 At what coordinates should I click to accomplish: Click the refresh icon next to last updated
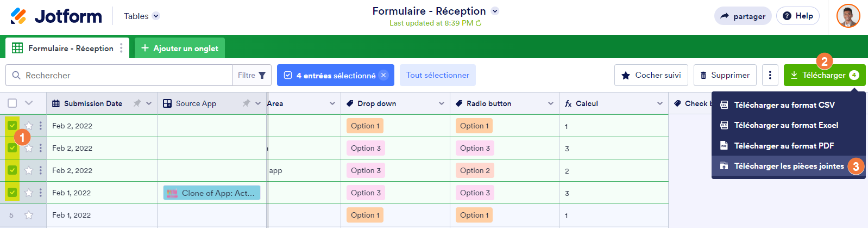coord(479,23)
